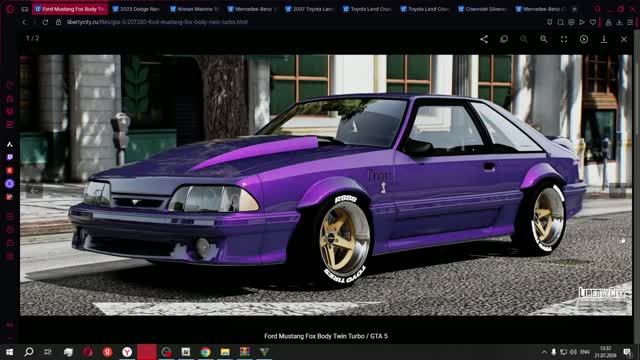Go to the next gallery image
Image resolution: width=640 pixels, height=360 pixels.
[618, 190]
